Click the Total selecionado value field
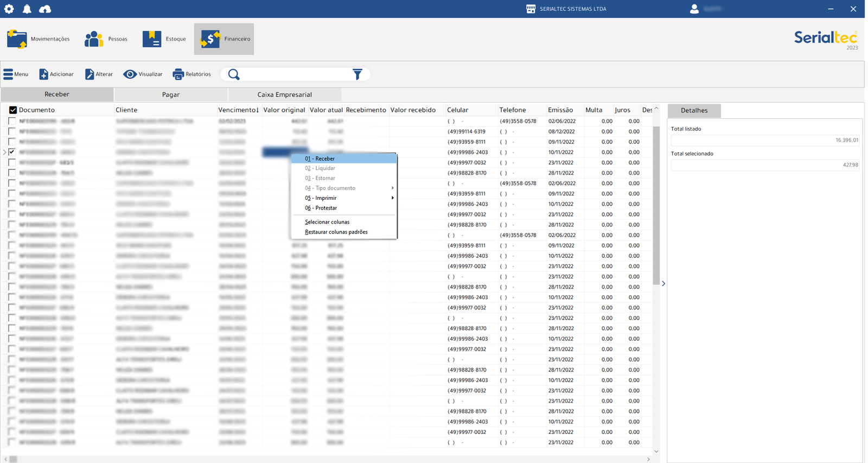Screen dimensions: 868x463 tap(765, 165)
